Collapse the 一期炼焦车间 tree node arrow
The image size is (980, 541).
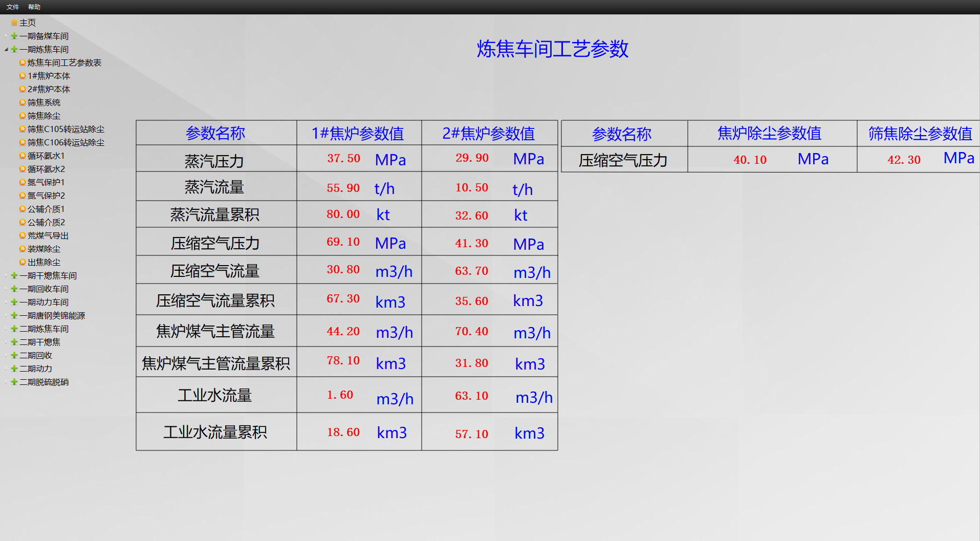6,50
